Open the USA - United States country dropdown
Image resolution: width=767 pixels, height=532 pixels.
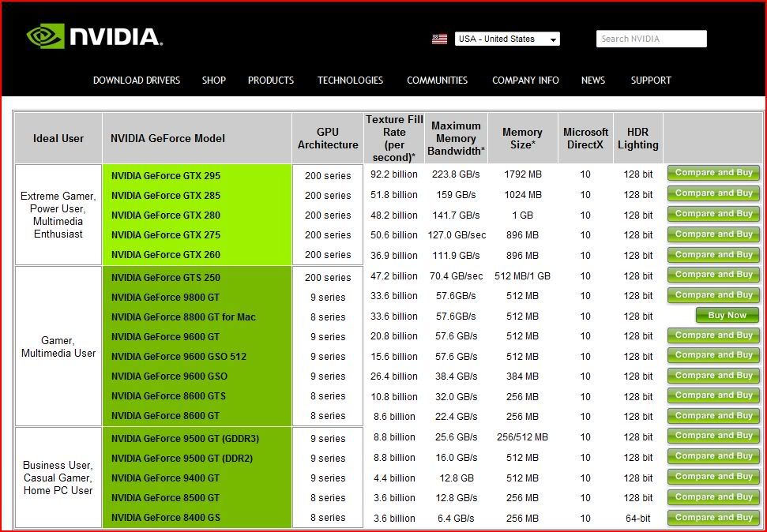[507, 39]
